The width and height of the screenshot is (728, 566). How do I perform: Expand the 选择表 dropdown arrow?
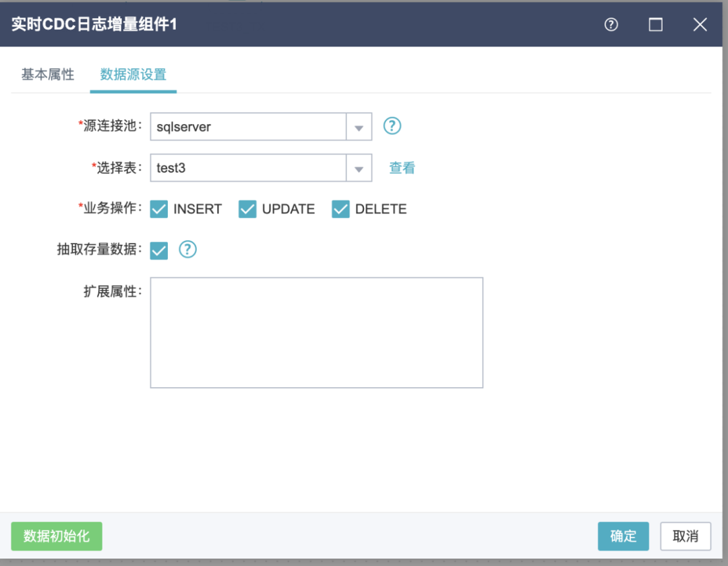point(359,169)
